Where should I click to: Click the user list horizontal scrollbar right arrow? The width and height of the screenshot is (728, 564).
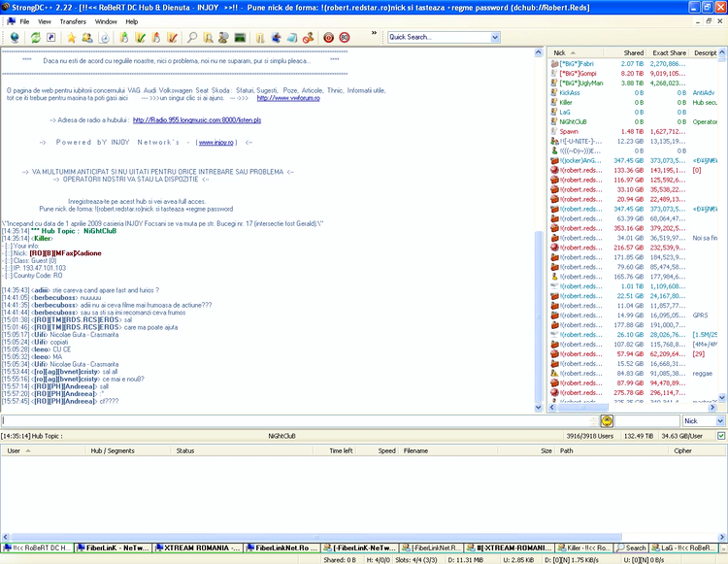point(712,408)
